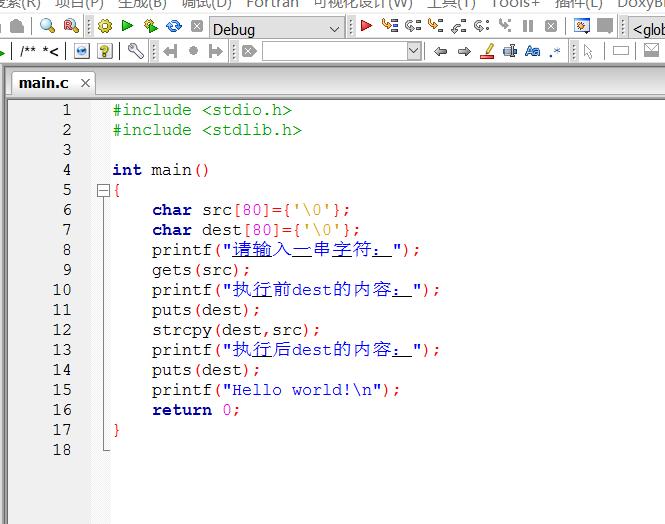Go to previous search match arrow
This screenshot has height=524, width=665.
coord(441,52)
